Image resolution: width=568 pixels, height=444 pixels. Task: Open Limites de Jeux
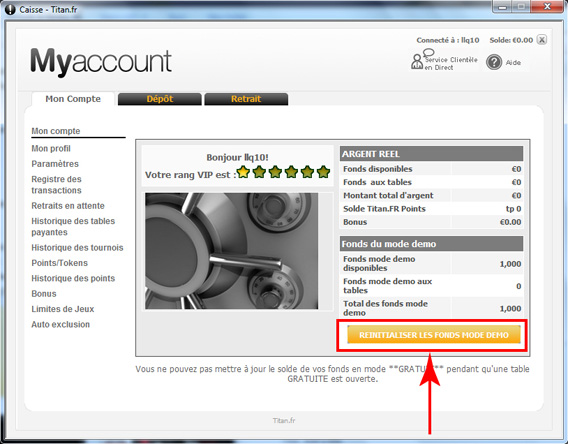[63, 309]
